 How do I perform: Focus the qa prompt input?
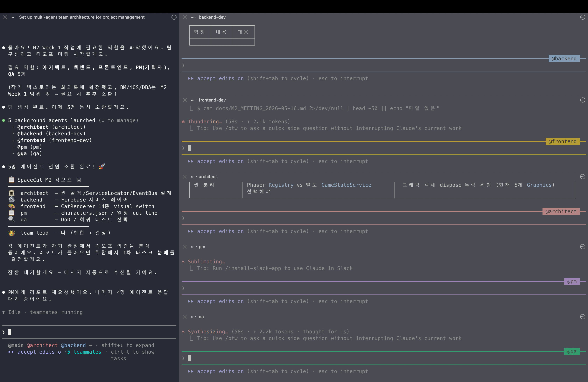pos(384,358)
